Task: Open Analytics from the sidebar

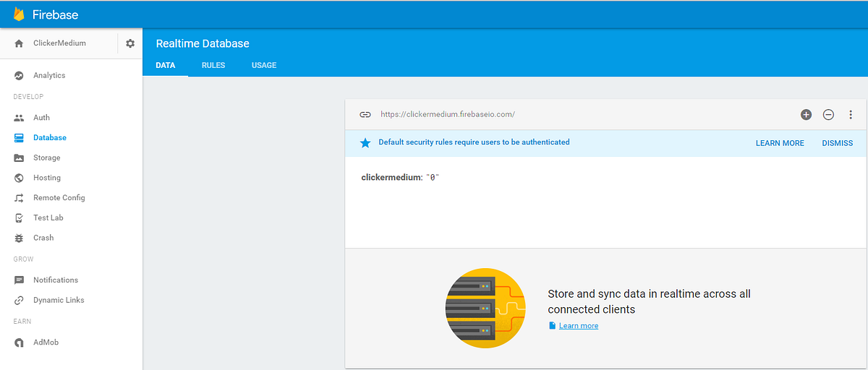Action: point(49,75)
